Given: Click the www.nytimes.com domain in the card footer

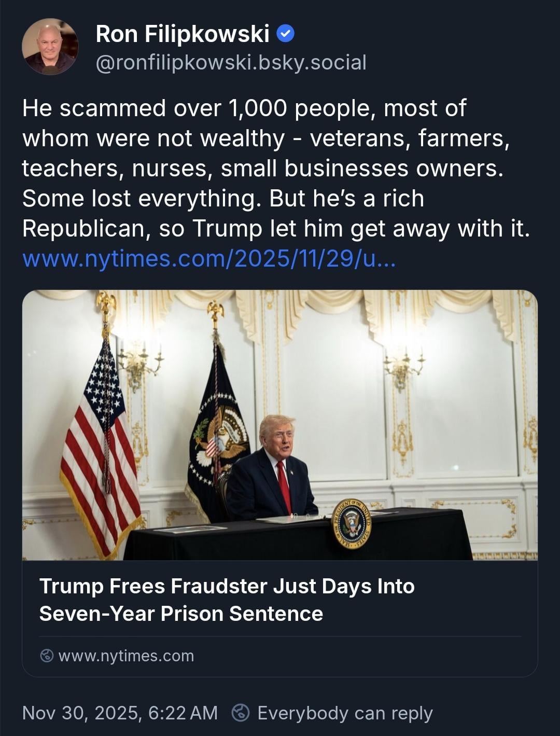Looking at the screenshot, I should tap(126, 656).
